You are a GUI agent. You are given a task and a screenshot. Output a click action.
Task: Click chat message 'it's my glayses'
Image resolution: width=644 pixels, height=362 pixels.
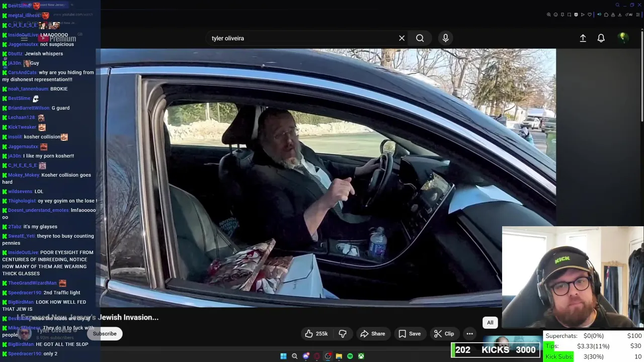click(x=40, y=227)
